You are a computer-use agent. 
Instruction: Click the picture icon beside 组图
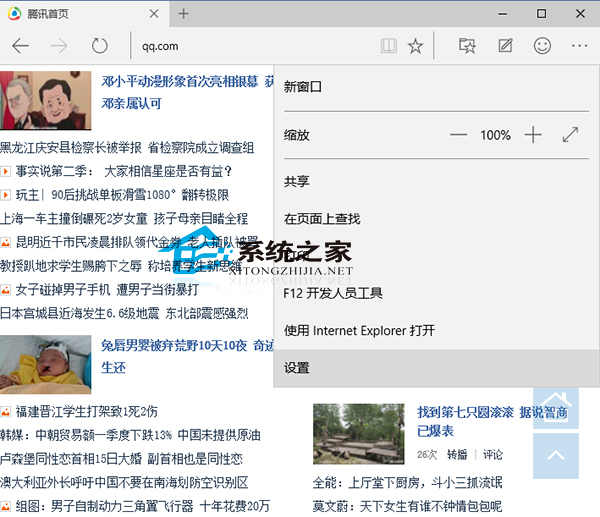(x=5, y=506)
